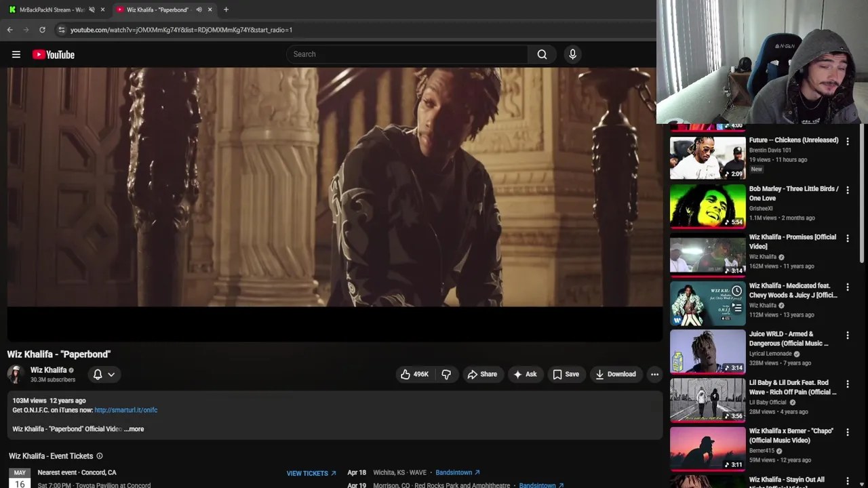Save the video to a playlist
Screen dimensions: 868x488
(566, 374)
